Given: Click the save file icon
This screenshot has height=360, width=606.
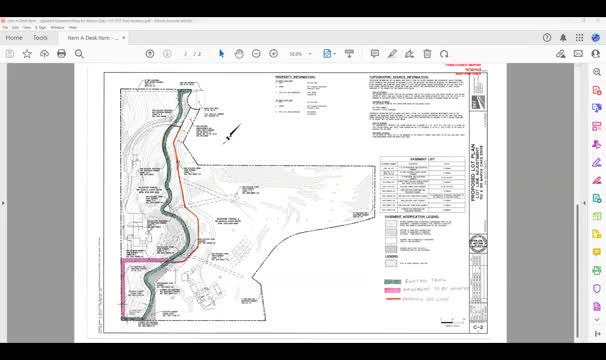Looking at the screenshot, I should (x=10, y=54).
